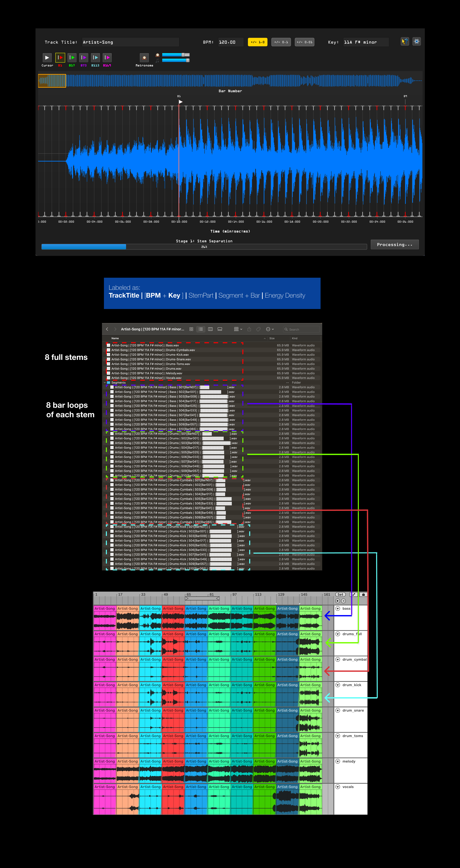Play from the purple B73 marker
460x868 pixels.
(84, 58)
